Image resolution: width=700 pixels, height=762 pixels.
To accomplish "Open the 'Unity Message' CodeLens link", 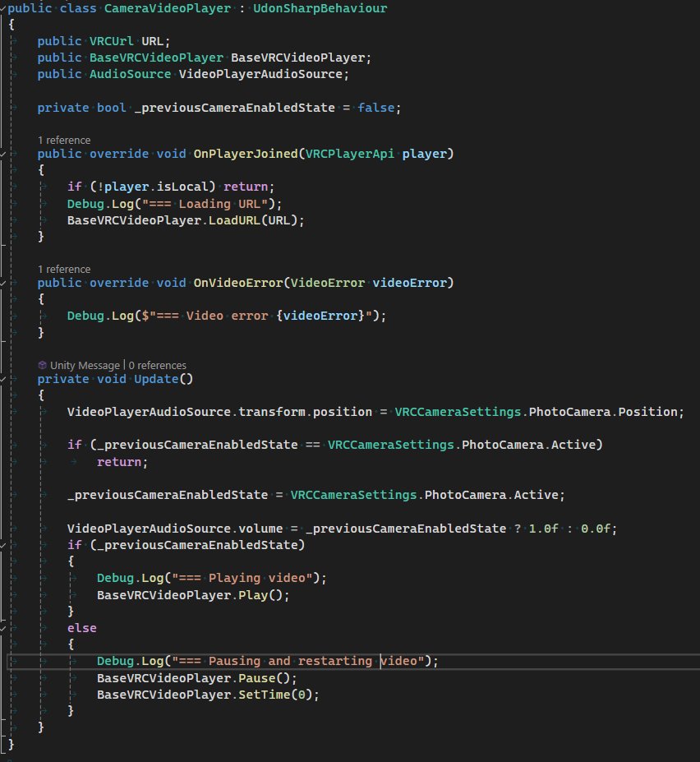I will pyautogui.click(x=85, y=366).
